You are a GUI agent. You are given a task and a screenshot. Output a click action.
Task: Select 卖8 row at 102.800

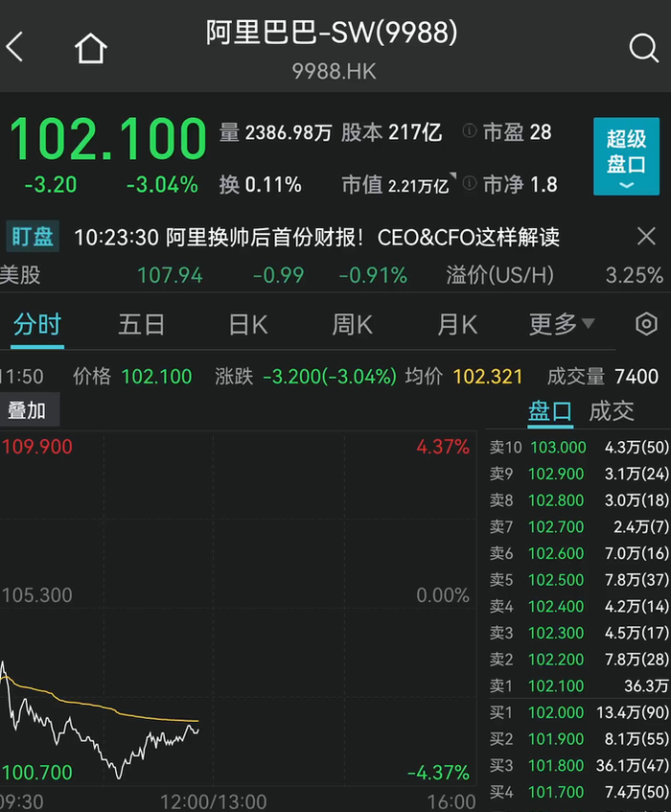[579, 500]
